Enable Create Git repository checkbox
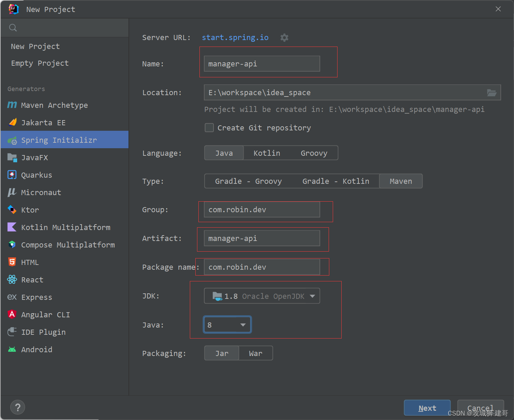 (x=209, y=128)
